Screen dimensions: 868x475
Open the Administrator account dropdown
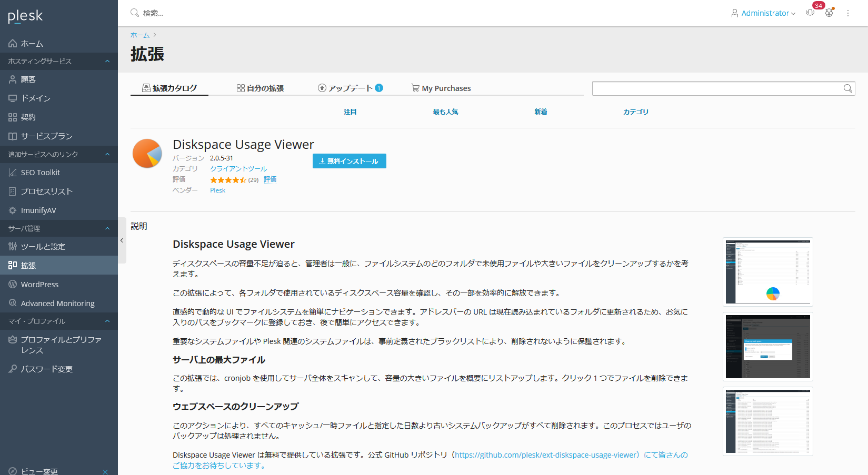(x=763, y=13)
